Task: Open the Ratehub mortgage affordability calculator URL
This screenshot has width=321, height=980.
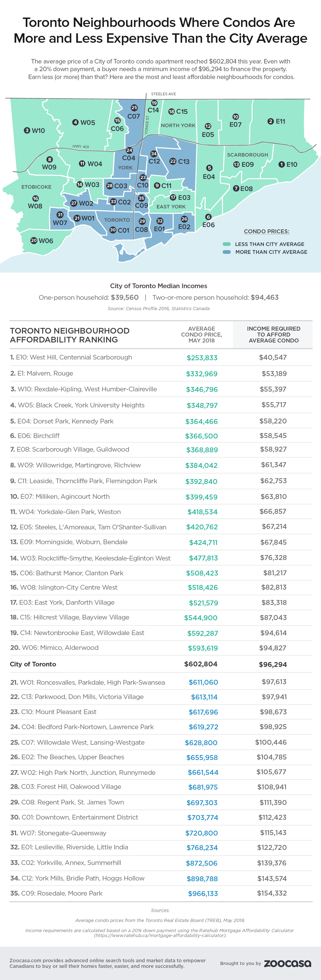Action: point(160,936)
